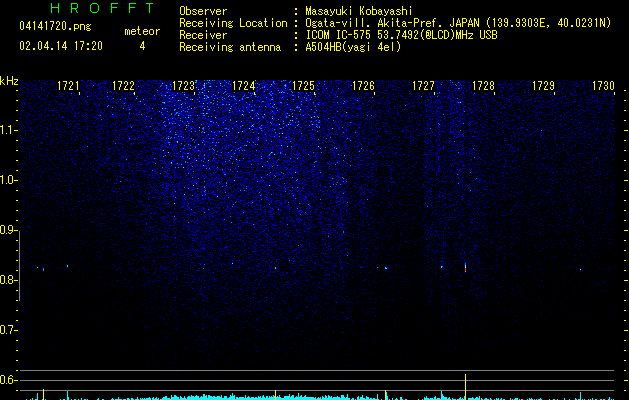Click the gray vertical range bar at left
The image size is (629, 400).
point(19,266)
